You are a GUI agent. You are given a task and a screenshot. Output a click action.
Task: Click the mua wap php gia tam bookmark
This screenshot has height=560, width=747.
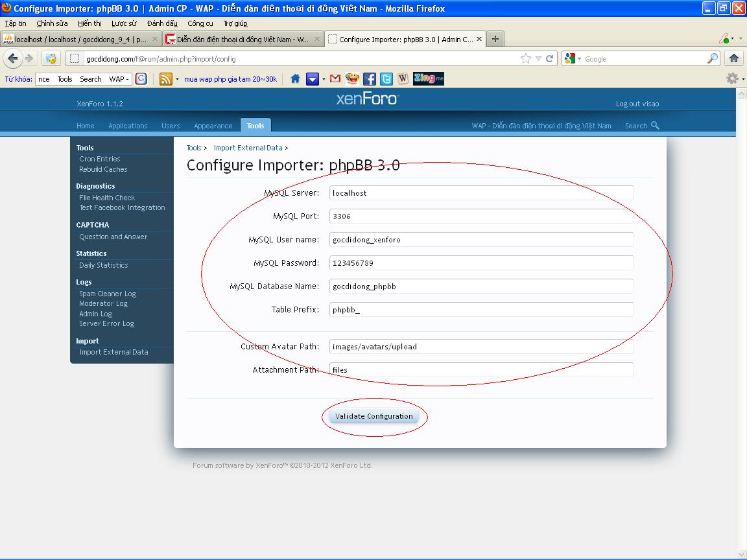[231, 79]
